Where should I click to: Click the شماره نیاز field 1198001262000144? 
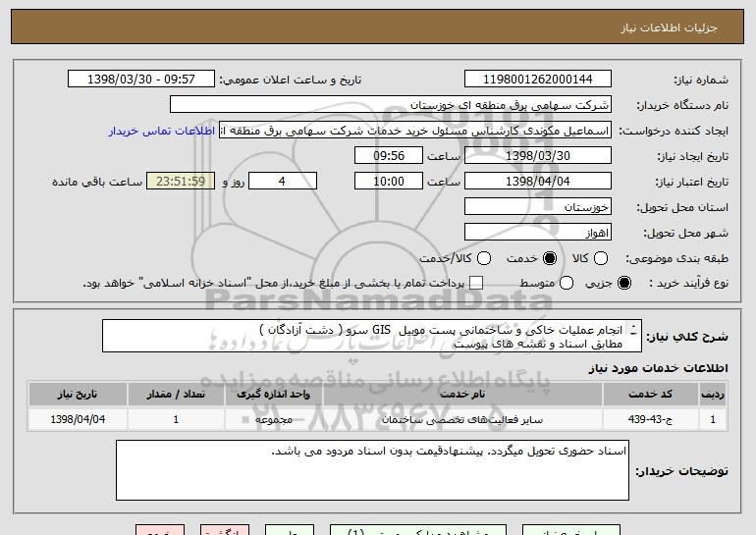coord(538,80)
